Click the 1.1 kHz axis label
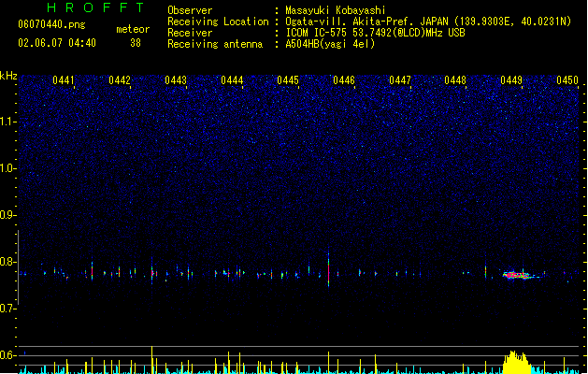Image resolution: width=588 pixels, height=374 pixels. [x=7, y=122]
